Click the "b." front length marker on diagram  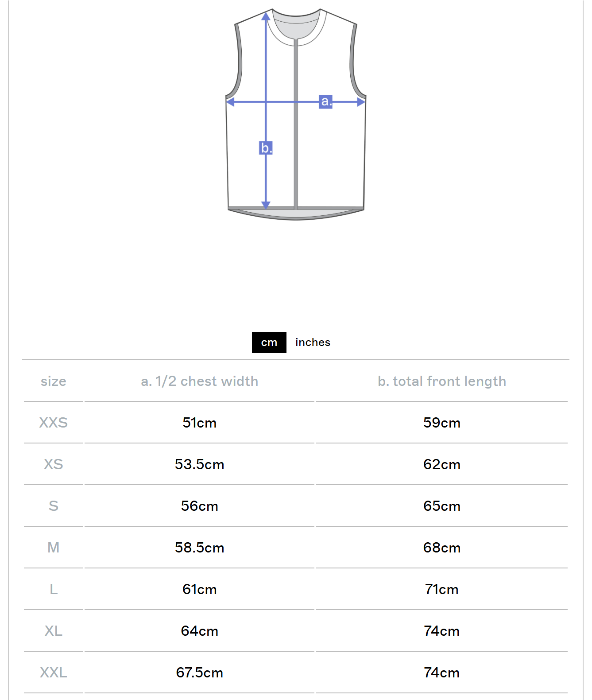click(x=265, y=148)
